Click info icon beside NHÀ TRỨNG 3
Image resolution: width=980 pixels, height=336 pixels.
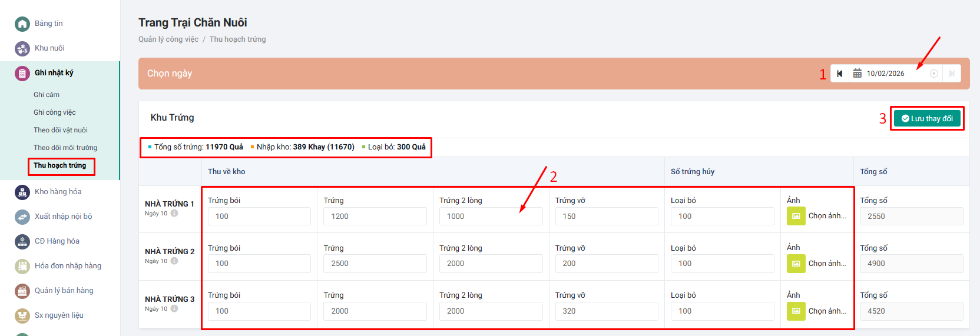pyautogui.click(x=174, y=309)
